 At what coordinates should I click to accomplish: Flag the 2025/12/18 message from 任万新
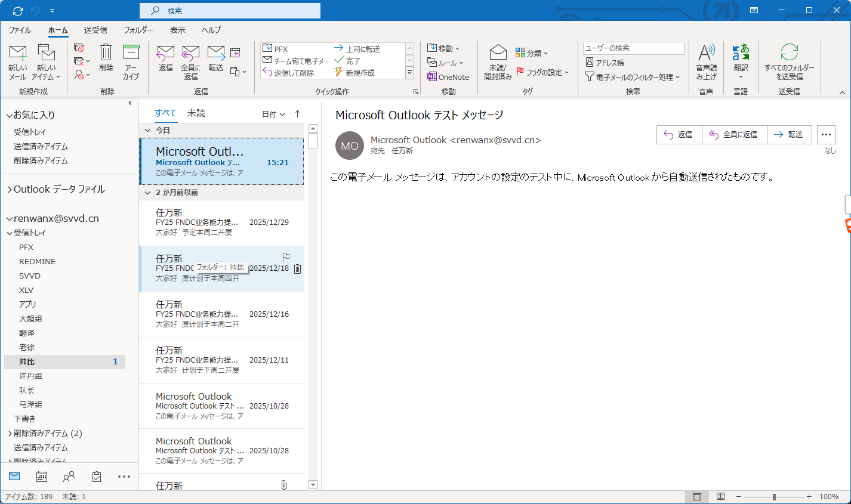tap(286, 257)
